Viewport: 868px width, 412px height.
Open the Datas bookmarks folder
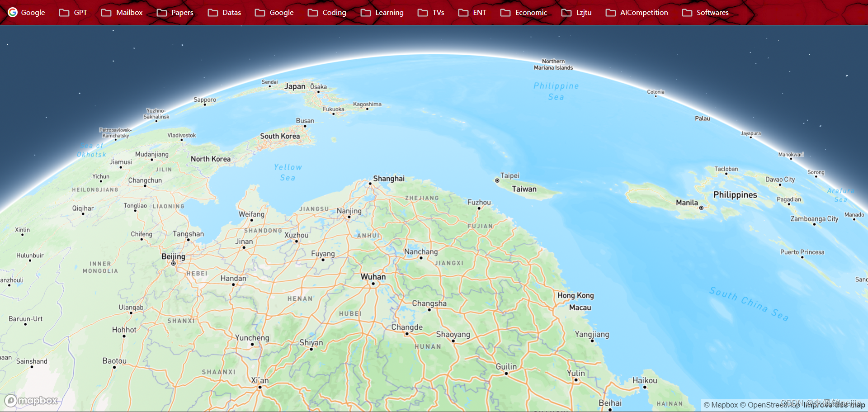point(225,13)
